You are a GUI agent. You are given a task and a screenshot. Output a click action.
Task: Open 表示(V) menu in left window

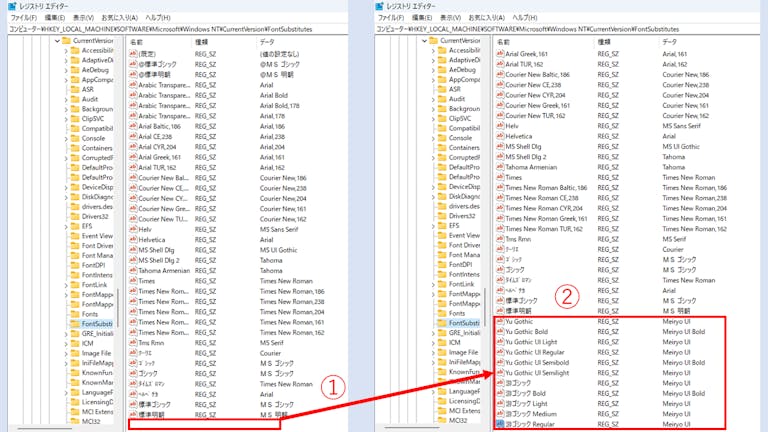point(83,18)
